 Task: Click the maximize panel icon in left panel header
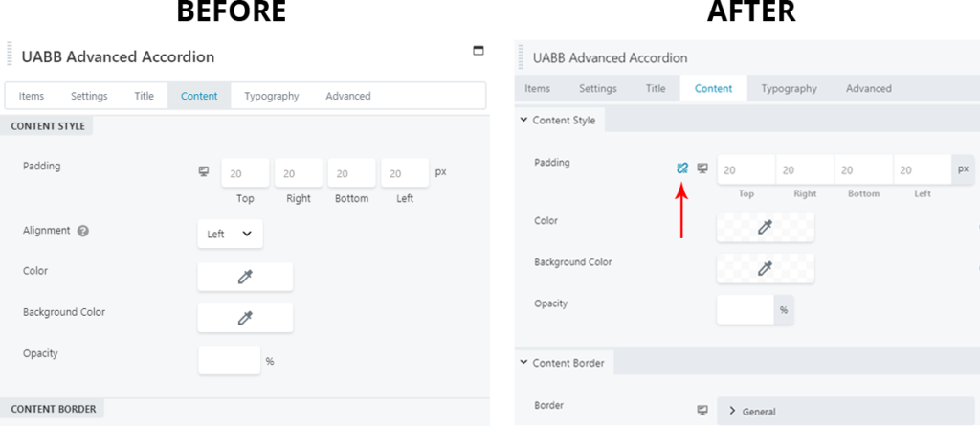[479, 51]
